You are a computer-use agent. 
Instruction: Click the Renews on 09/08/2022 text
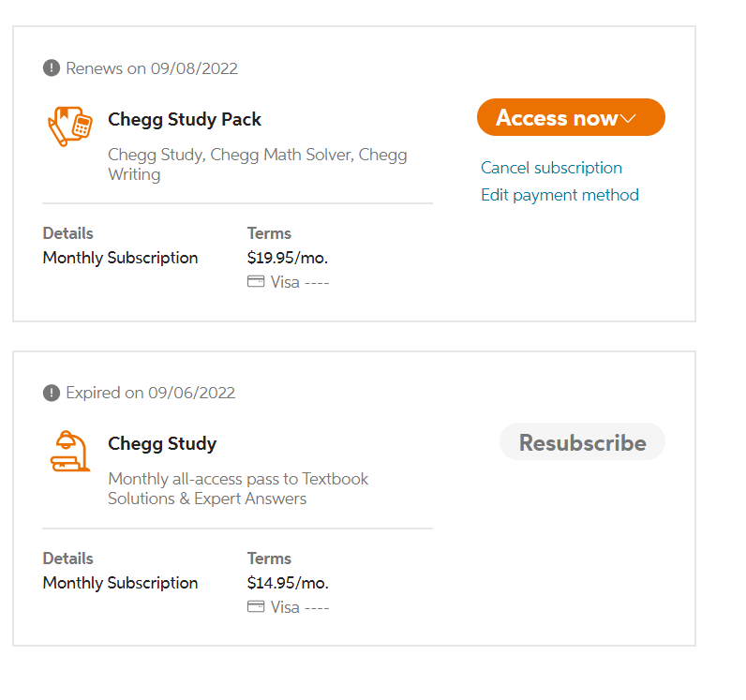(x=152, y=68)
